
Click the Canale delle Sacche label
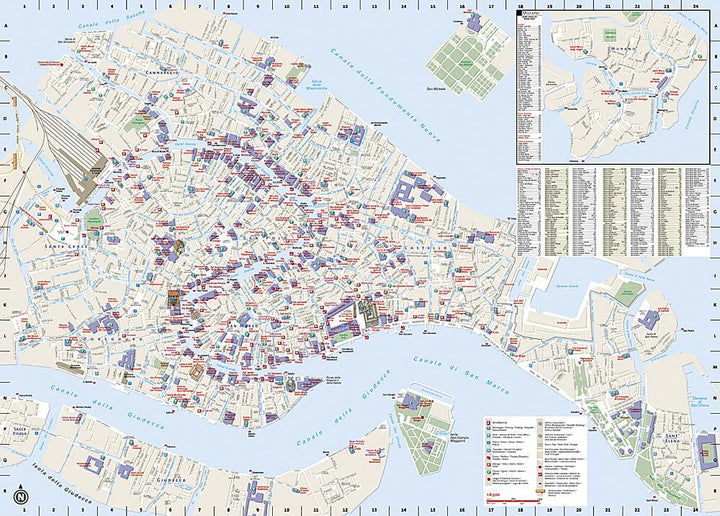pyautogui.click(x=110, y=19)
